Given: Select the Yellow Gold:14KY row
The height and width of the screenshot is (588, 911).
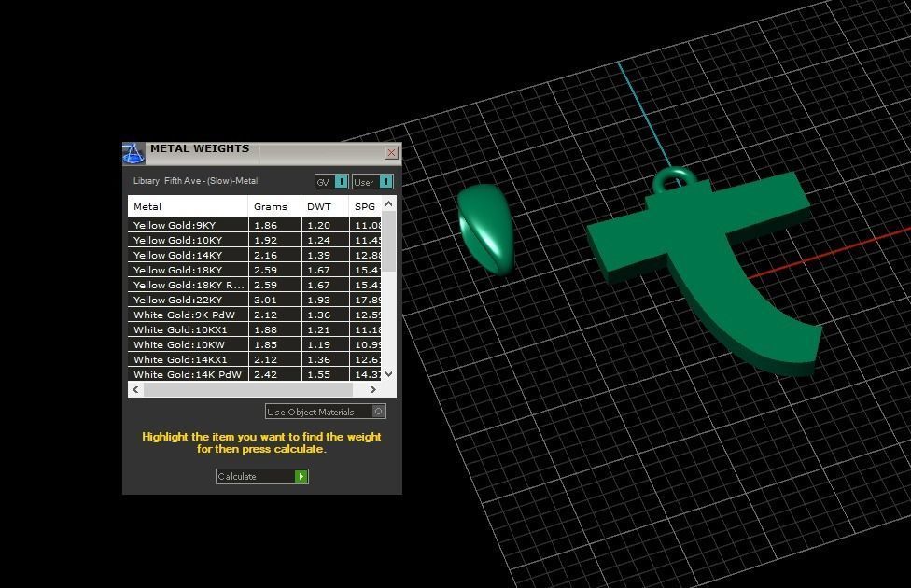Looking at the screenshot, I should (x=255, y=255).
